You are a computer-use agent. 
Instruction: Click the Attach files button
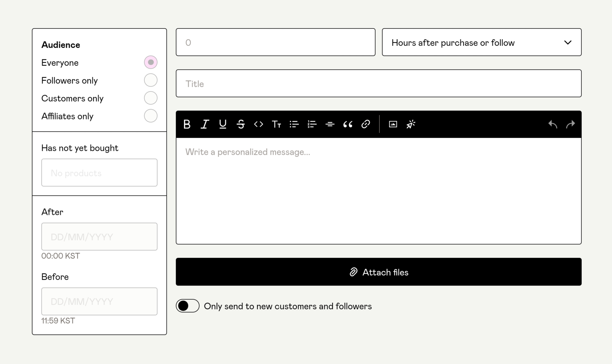378,272
